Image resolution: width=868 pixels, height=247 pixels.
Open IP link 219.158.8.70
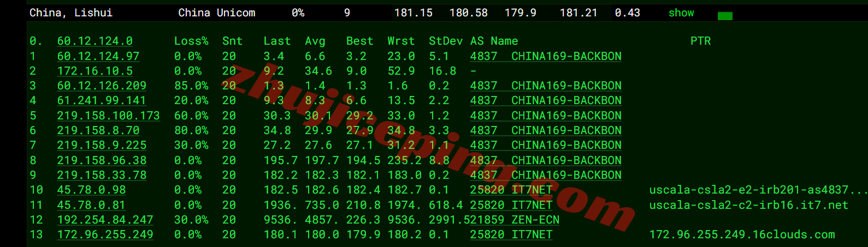pyautogui.click(x=98, y=130)
